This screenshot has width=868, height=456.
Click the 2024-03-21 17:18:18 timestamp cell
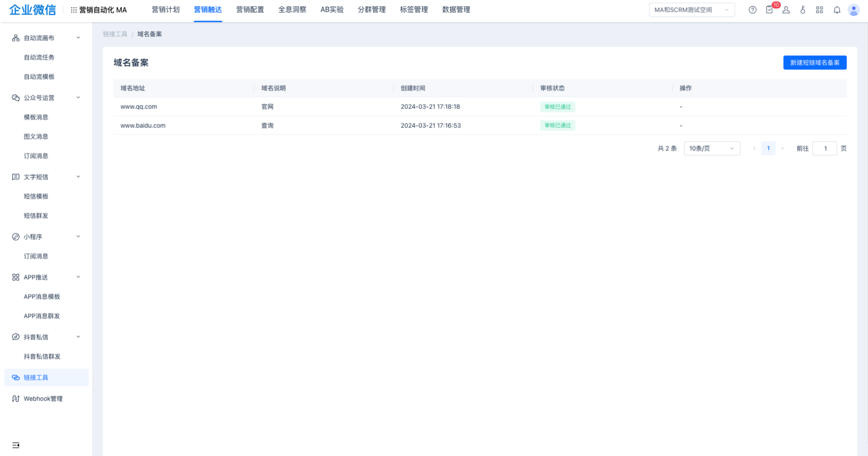point(430,106)
